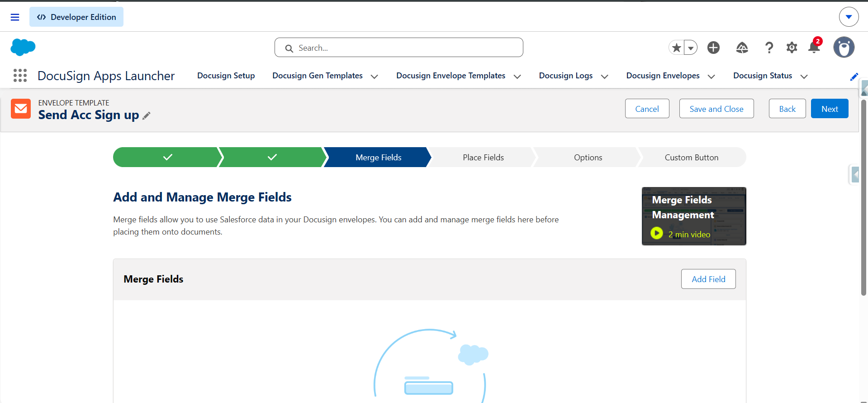Viewport: 868px width, 403px height.
Task: Click the Back button
Action: pyautogui.click(x=787, y=109)
